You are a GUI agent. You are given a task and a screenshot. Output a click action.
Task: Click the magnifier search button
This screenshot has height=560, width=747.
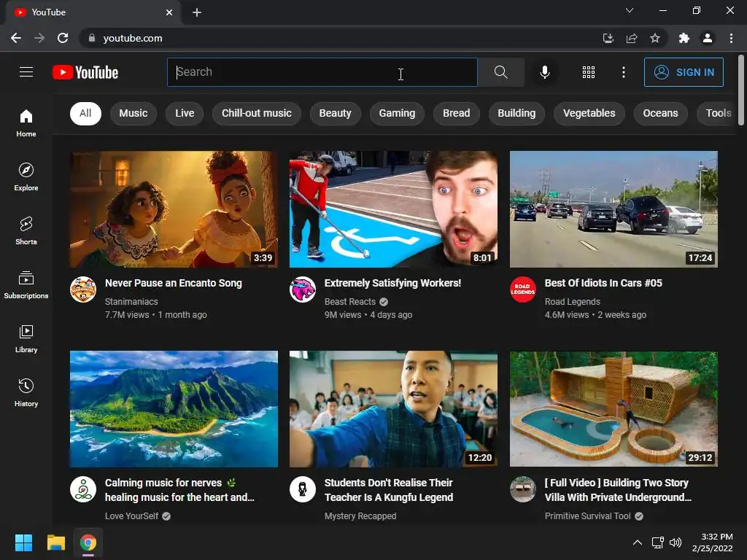500,72
